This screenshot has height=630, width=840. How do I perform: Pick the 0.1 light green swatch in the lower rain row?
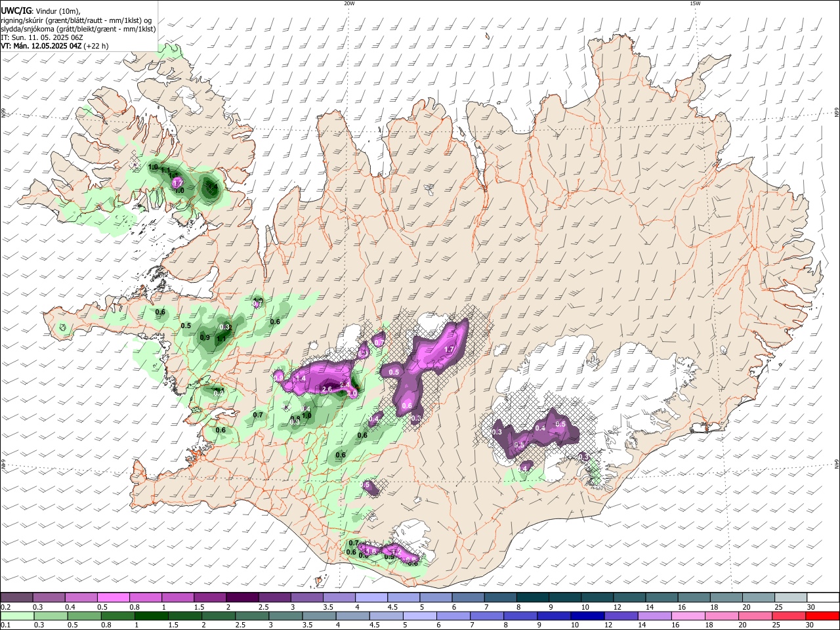click(x=17, y=616)
